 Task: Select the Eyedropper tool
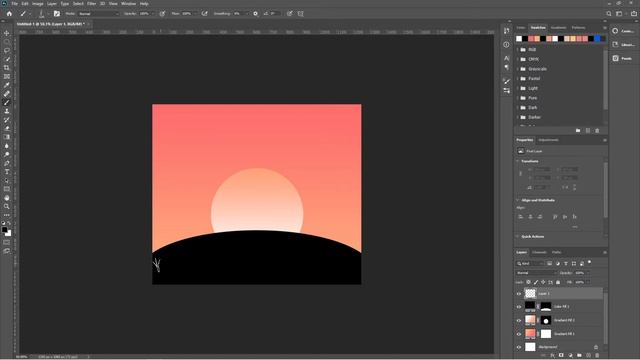7,85
